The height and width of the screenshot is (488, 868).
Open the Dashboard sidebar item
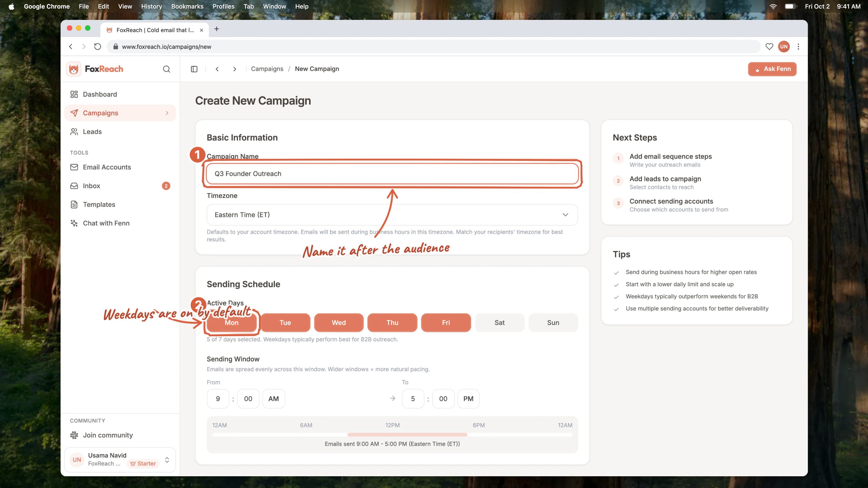coord(120,94)
